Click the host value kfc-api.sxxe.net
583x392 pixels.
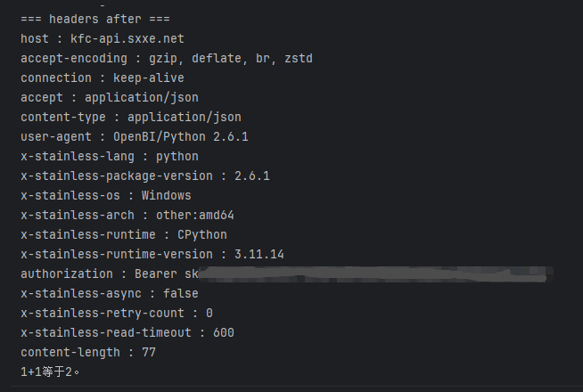pos(127,38)
